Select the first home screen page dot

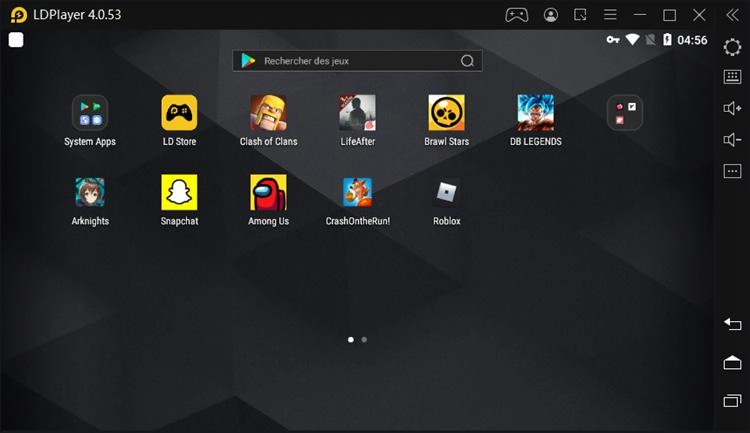351,340
